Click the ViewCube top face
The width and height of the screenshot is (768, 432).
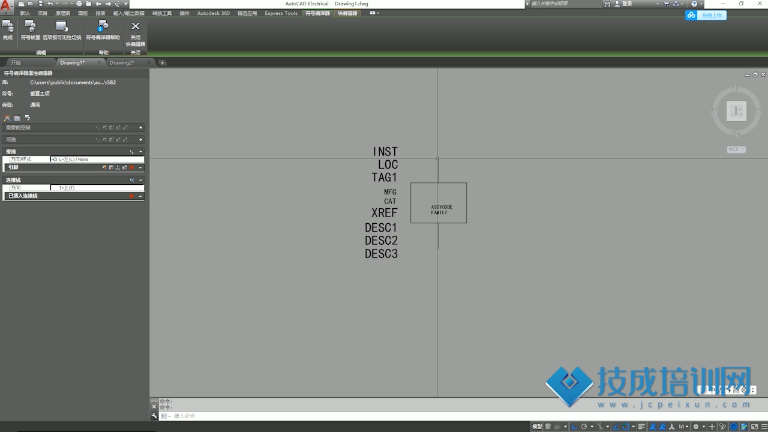736,111
